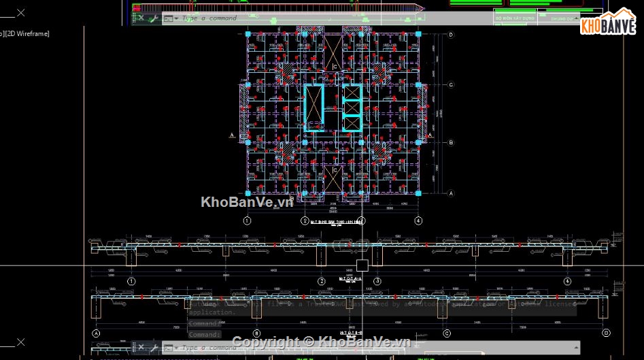The width and height of the screenshot is (644, 360).
Task: Select axis bubble B in bottom section
Action: coord(256,333)
